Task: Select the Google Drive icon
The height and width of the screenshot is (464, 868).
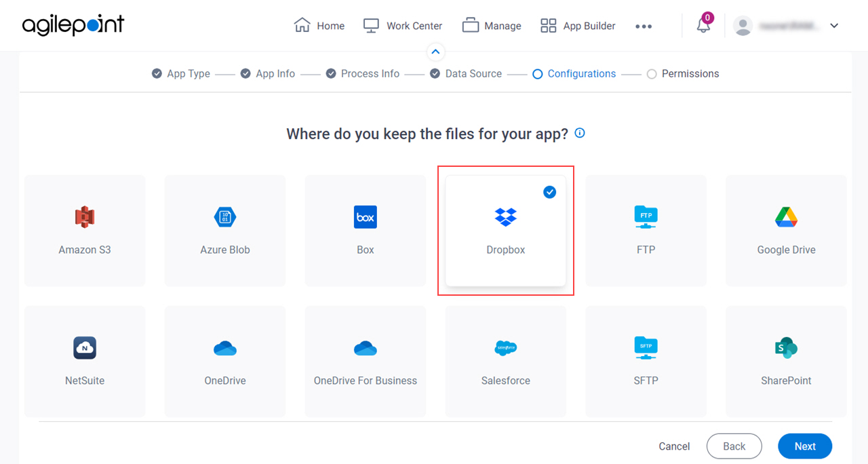Action: [787, 217]
